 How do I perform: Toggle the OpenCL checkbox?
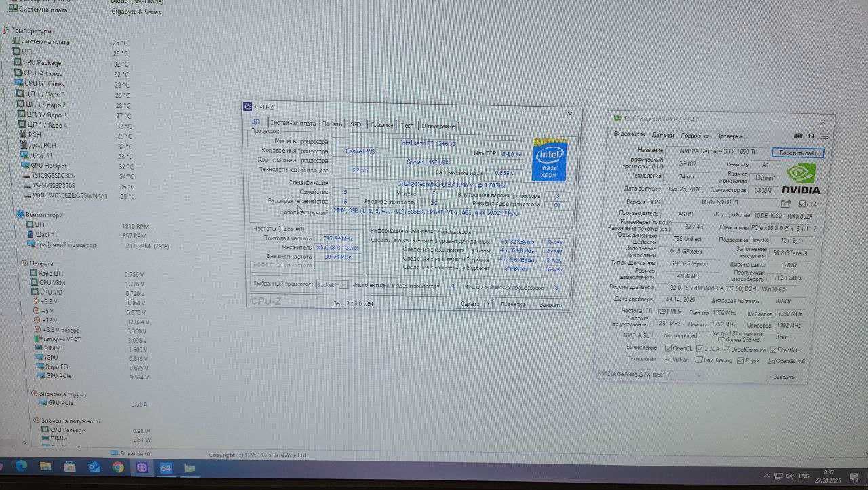[x=668, y=348]
